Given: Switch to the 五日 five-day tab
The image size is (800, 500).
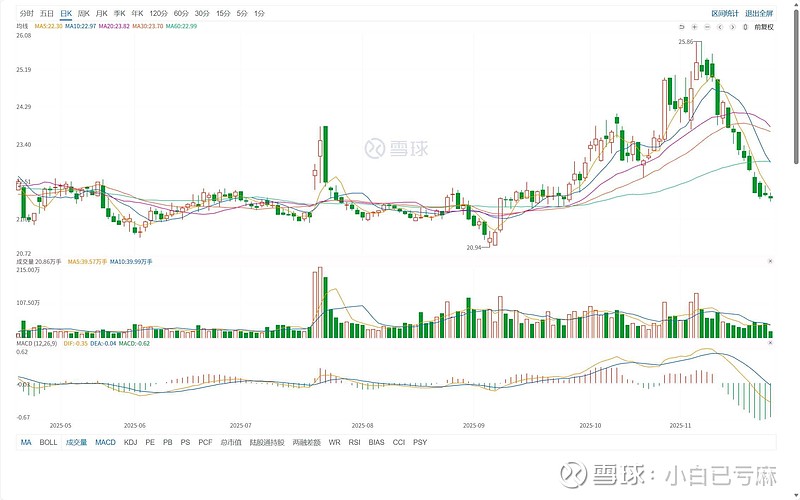Looking at the screenshot, I should tap(46, 13).
